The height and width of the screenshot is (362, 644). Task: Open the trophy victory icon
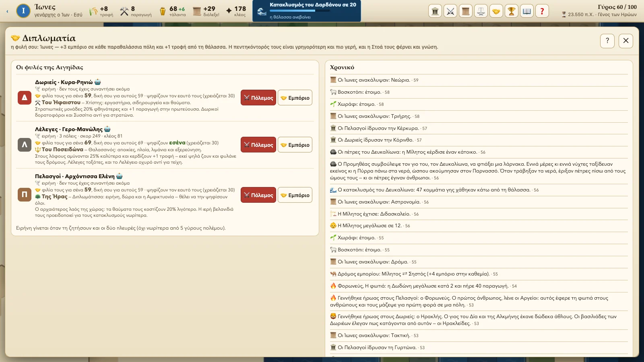[512, 11]
